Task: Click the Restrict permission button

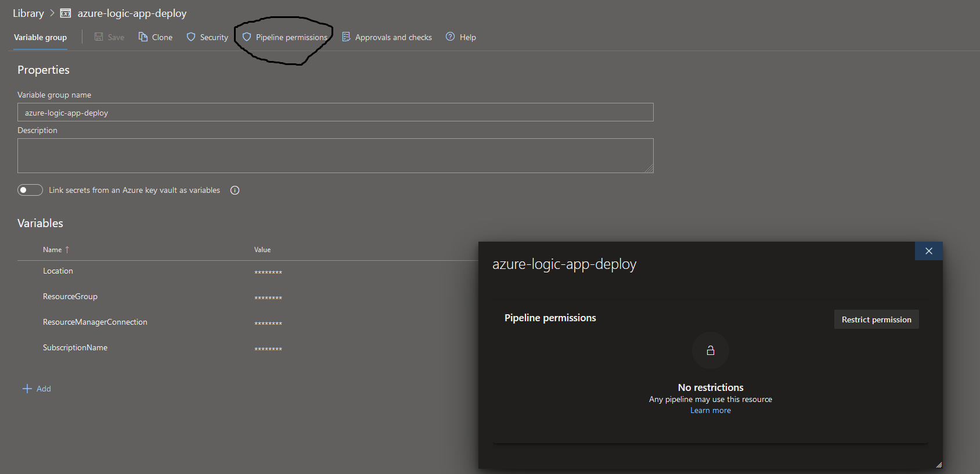Action: pos(876,319)
